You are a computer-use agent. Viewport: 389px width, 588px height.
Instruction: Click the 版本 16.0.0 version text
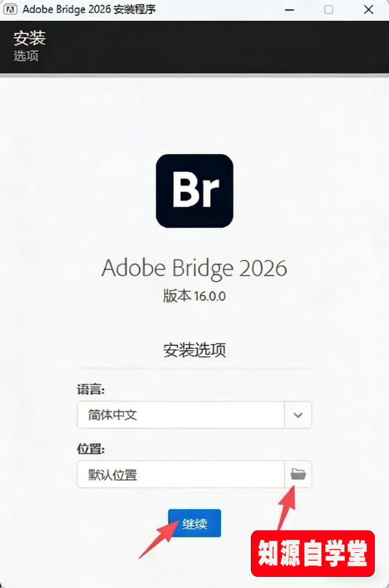click(194, 294)
